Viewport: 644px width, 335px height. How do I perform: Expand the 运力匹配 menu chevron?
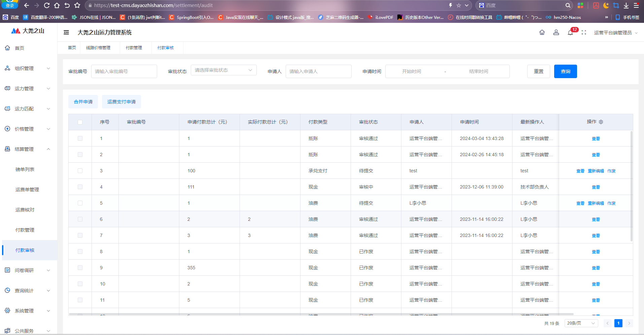48,109
